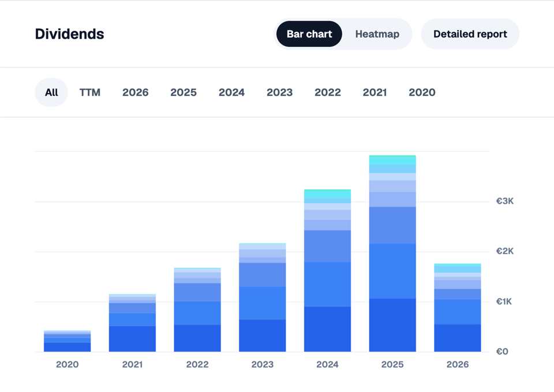Click the 2023 x-axis label
Screen dimensions: 554x392
pos(262,364)
